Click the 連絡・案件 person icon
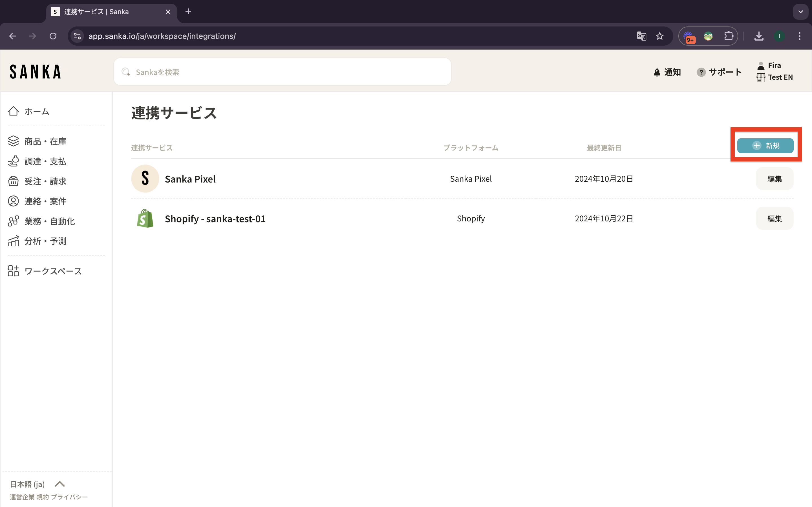The height and width of the screenshot is (507, 812). click(14, 201)
